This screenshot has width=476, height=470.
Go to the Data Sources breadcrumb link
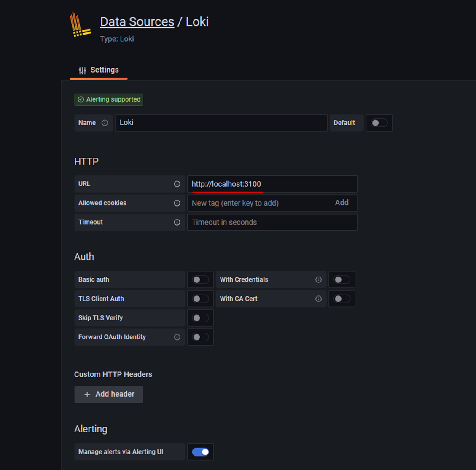point(137,22)
